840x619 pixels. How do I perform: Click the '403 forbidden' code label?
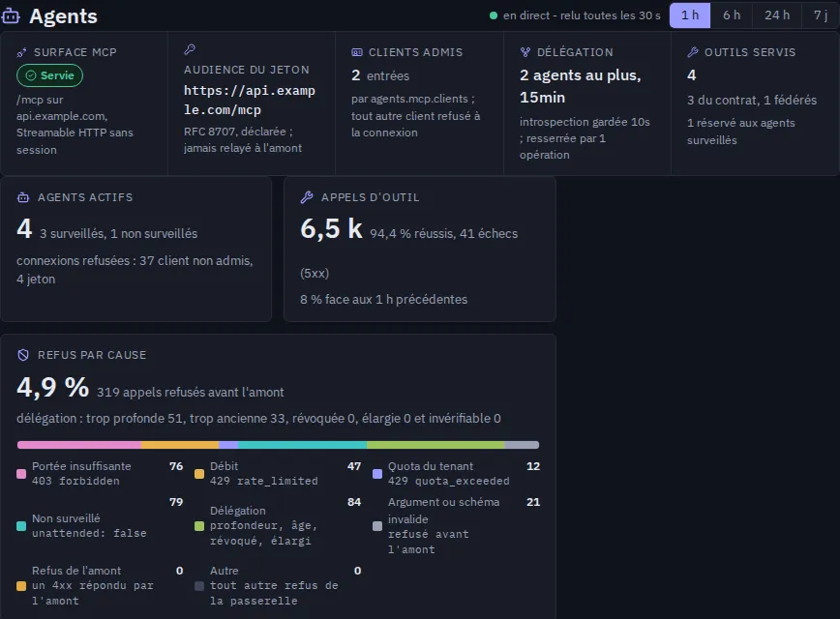pos(75,481)
